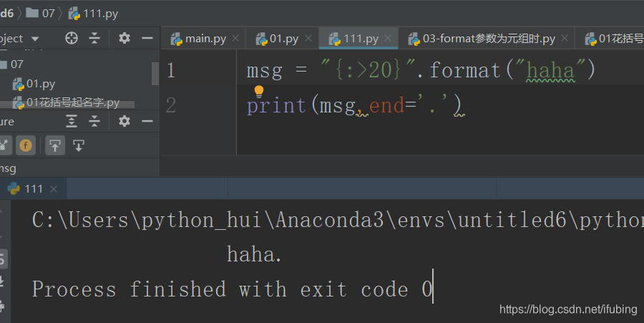Toggle autoscroll from source button
Viewport: 644px width, 323px height.
tap(79, 145)
